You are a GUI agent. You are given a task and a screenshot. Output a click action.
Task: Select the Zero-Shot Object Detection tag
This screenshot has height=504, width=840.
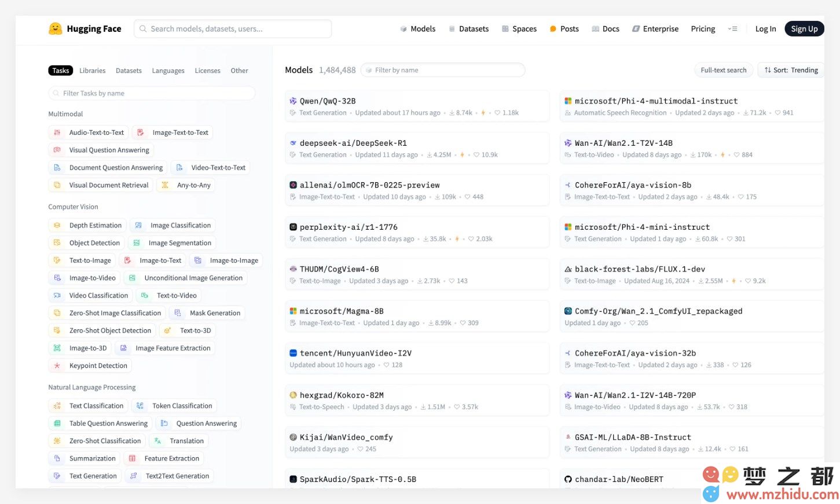coord(102,330)
